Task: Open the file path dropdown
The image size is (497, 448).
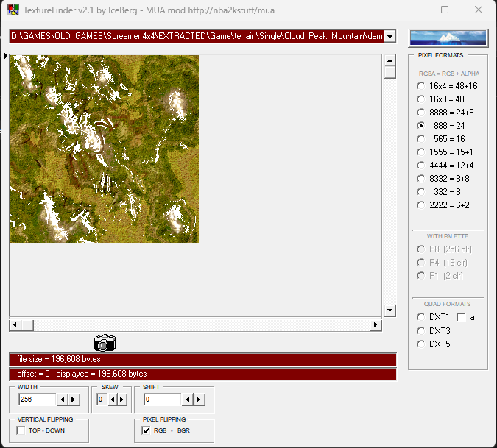Action: 390,37
